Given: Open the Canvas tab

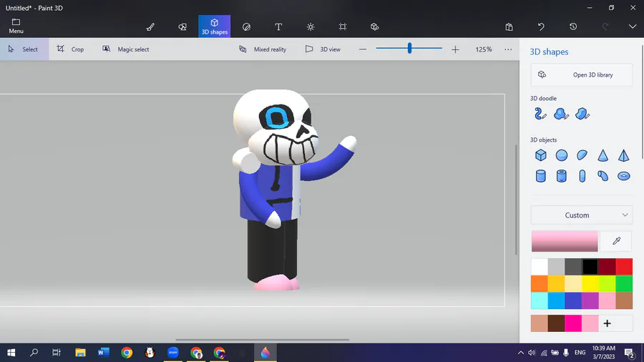Looking at the screenshot, I should 343,26.
